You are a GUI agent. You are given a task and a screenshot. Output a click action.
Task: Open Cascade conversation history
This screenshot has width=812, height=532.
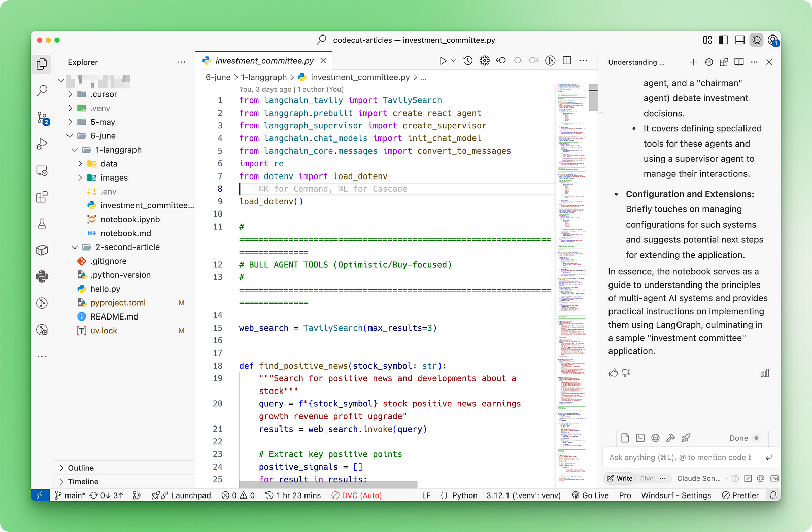(708, 62)
